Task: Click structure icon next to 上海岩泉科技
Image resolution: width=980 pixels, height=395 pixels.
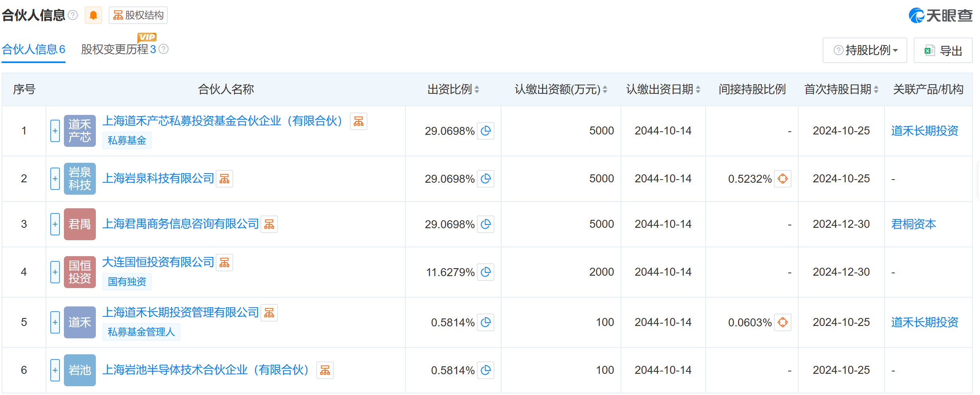Action: point(224,179)
